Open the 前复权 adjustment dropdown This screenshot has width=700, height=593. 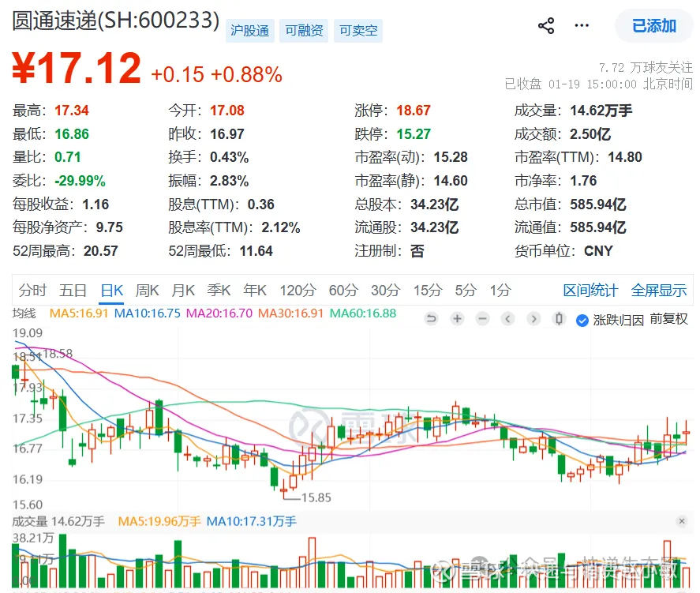click(x=668, y=319)
